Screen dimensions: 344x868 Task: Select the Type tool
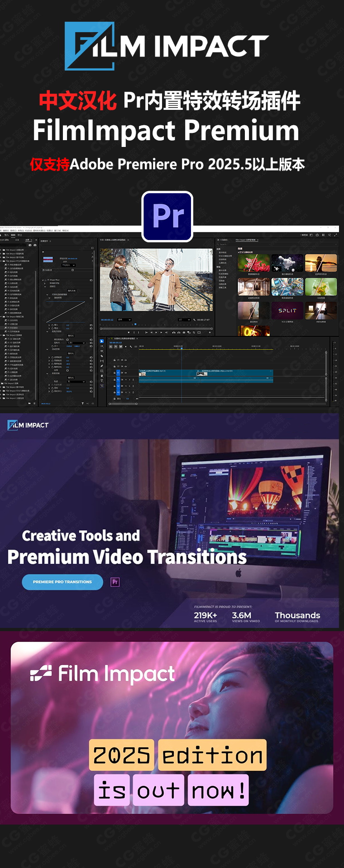(x=102, y=381)
